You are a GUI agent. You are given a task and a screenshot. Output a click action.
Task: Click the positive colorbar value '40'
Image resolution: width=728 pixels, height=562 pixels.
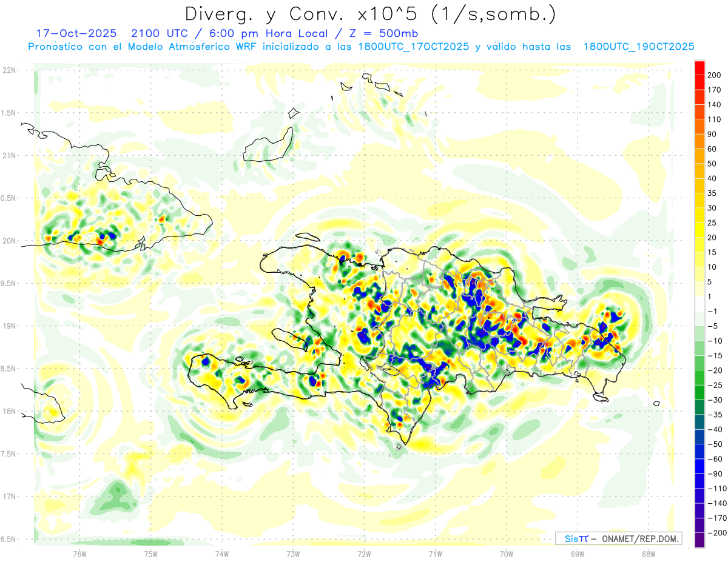click(x=712, y=179)
